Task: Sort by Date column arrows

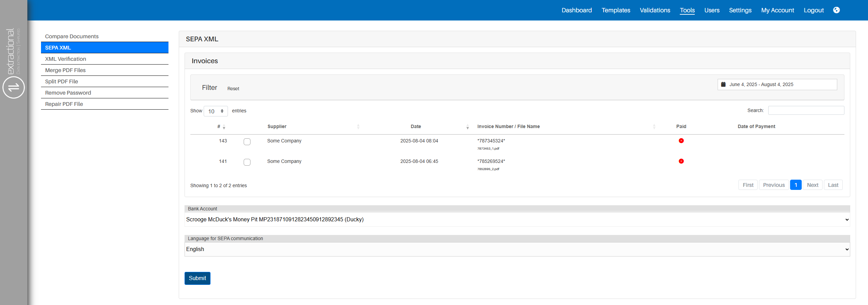Action: pos(467,127)
